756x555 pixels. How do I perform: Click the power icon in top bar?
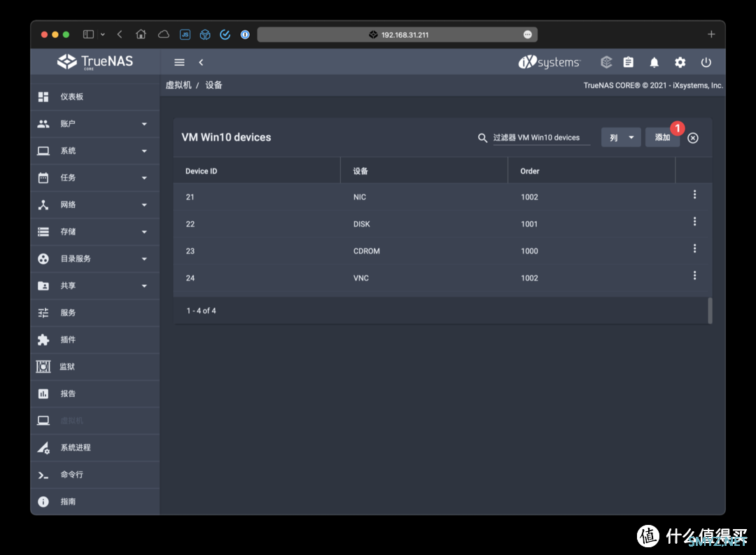click(x=706, y=62)
